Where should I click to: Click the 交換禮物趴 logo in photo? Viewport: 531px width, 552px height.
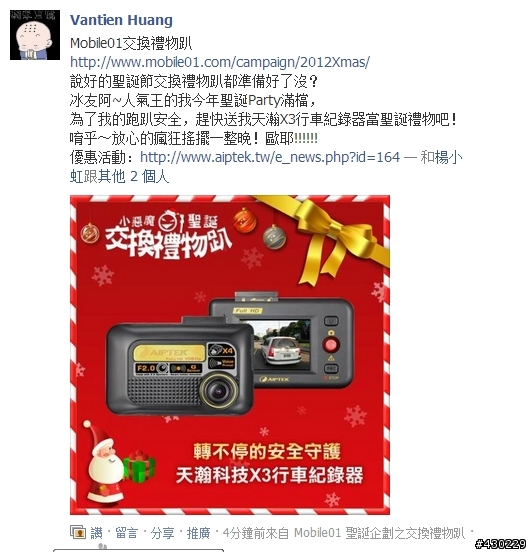click(x=168, y=234)
